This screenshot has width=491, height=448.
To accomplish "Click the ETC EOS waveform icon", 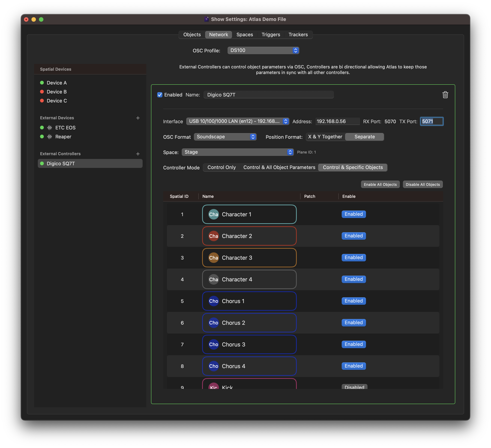I will point(50,128).
